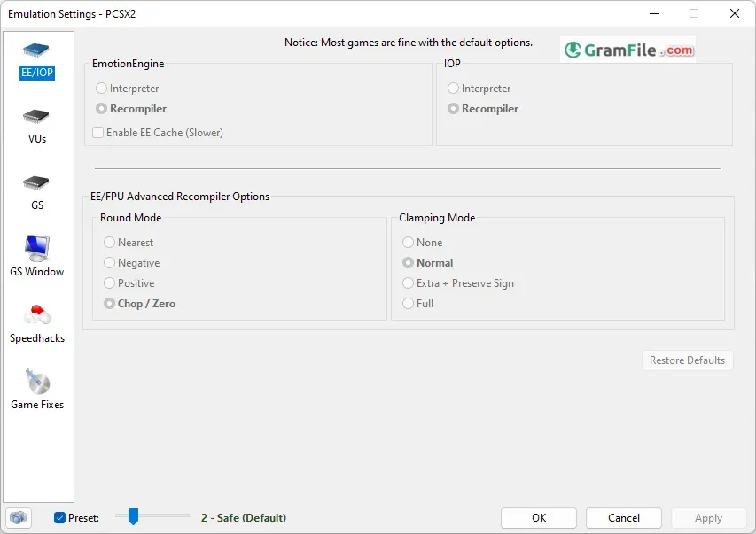The image size is (756, 534).
Task: Close the Emulation Settings window
Action: 735,13
